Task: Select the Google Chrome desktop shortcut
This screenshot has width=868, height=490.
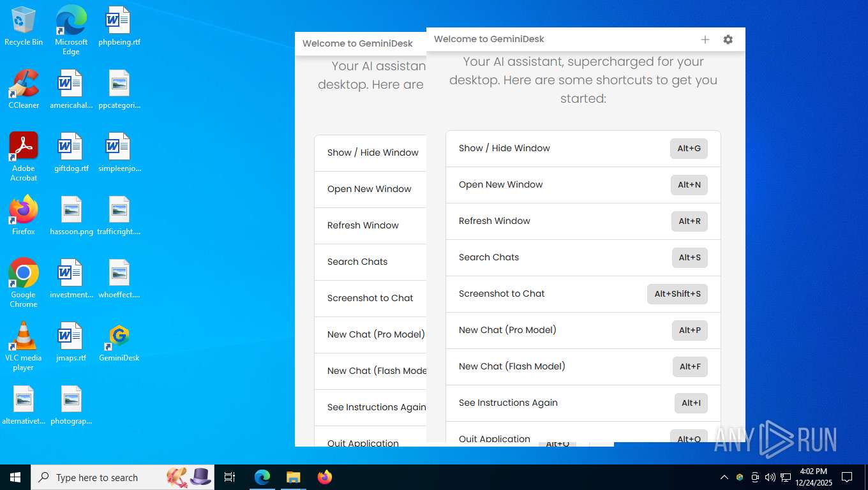Action: 24,283
